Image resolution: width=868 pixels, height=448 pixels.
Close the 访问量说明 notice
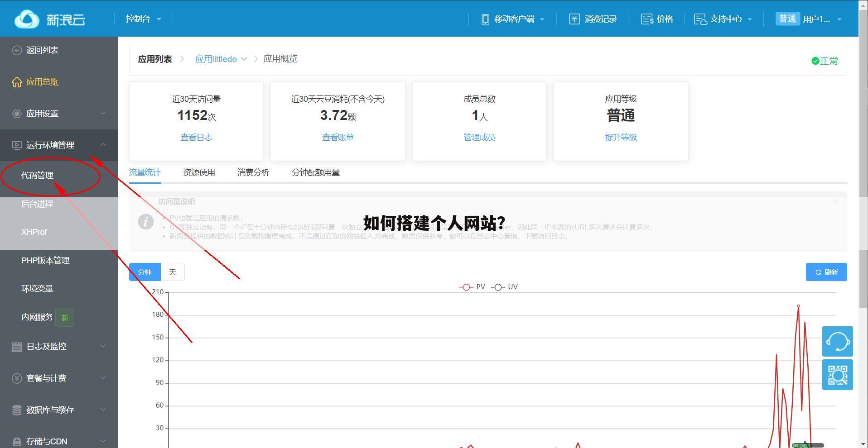click(835, 202)
